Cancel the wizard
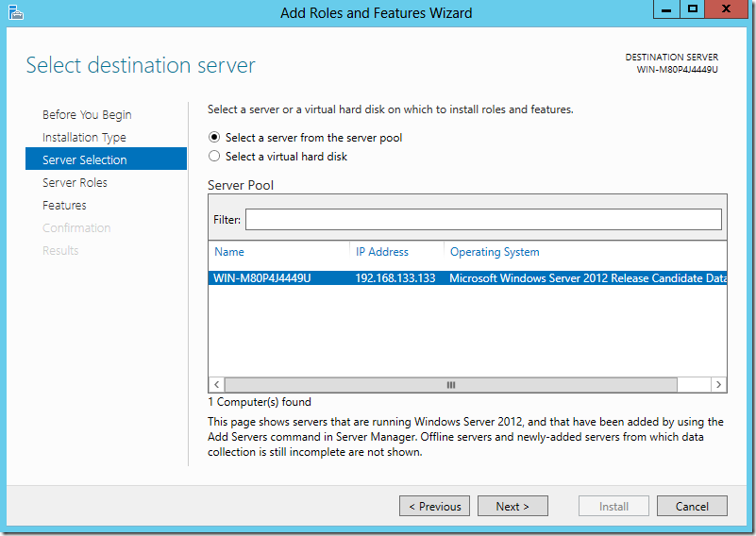Screen dimensions: 756x536 692,507
